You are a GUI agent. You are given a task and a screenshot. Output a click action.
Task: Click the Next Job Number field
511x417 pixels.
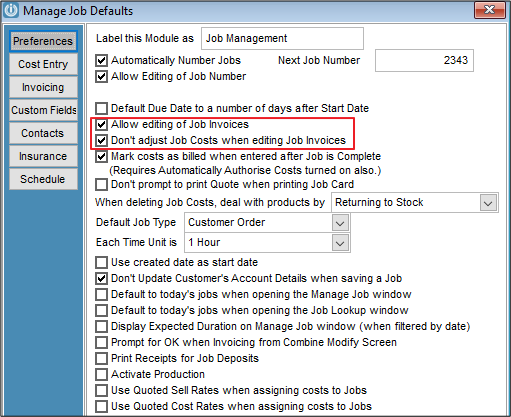424,60
